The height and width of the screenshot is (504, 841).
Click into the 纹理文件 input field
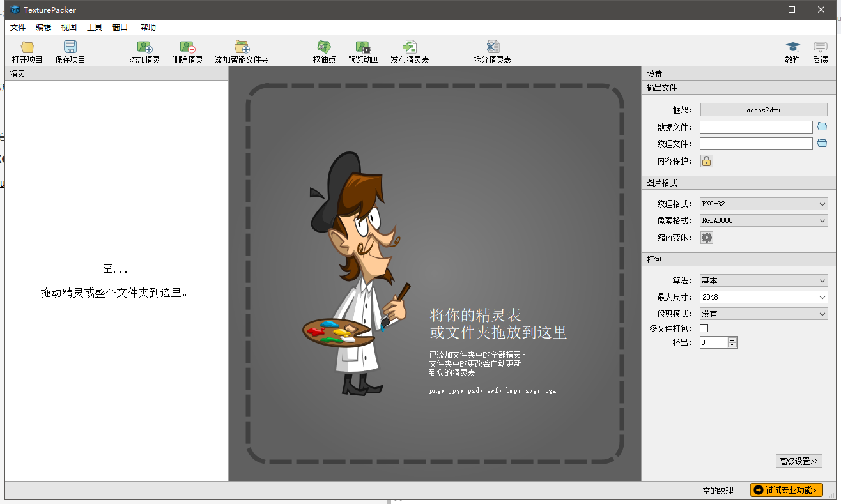click(756, 143)
